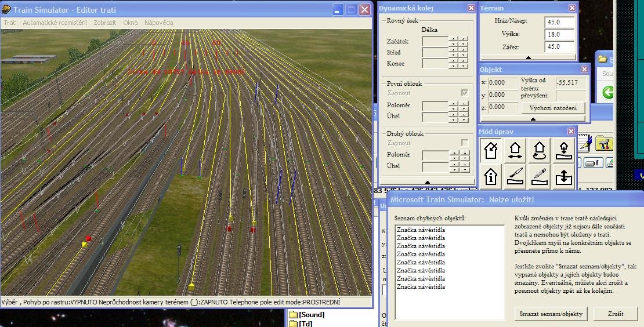Select the terrain pencil draw tool icon
This screenshot has height=327, width=644.
[x=539, y=176]
